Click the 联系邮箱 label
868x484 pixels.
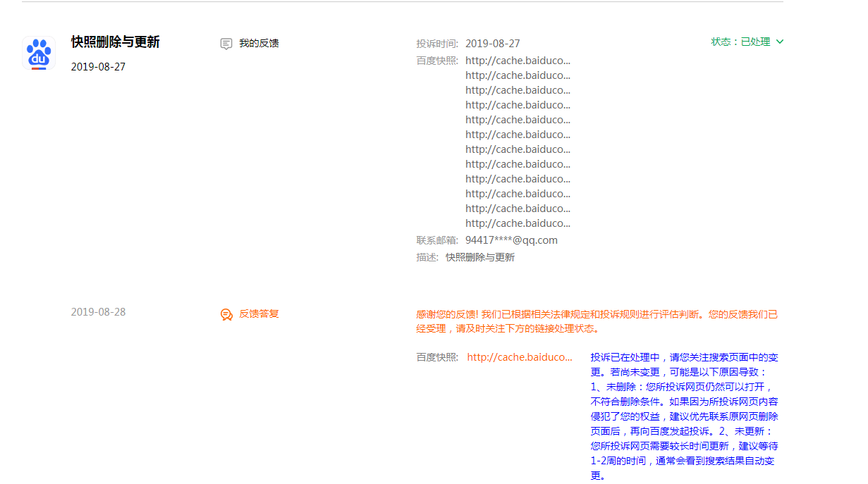tap(437, 240)
